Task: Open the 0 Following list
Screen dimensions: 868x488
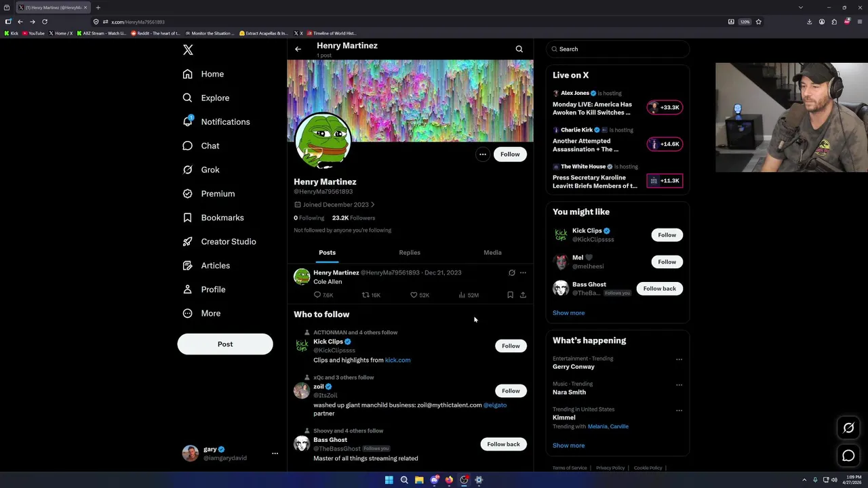Action: [309, 218]
